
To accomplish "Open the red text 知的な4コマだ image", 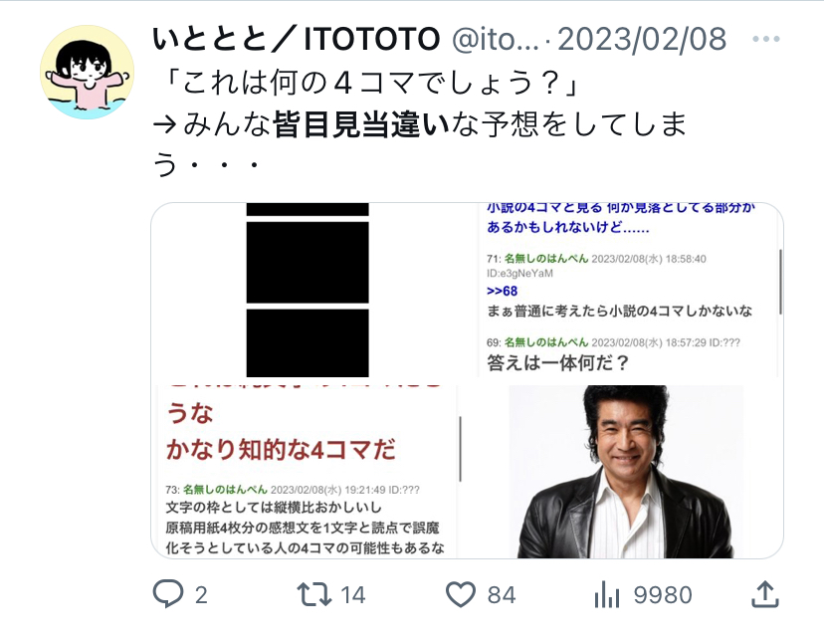I will tap(307, 471).
